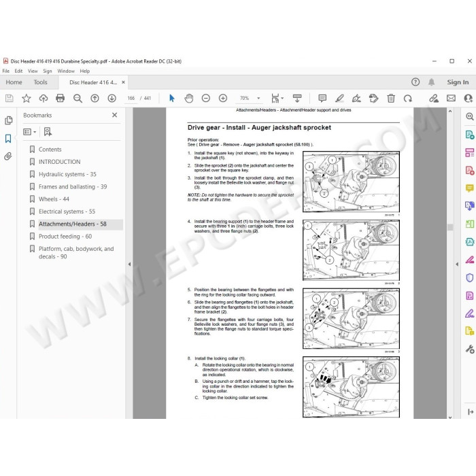Open the Comment tool in right pane
This screenshot has width=476, height=476.
[x=470, y=188]
